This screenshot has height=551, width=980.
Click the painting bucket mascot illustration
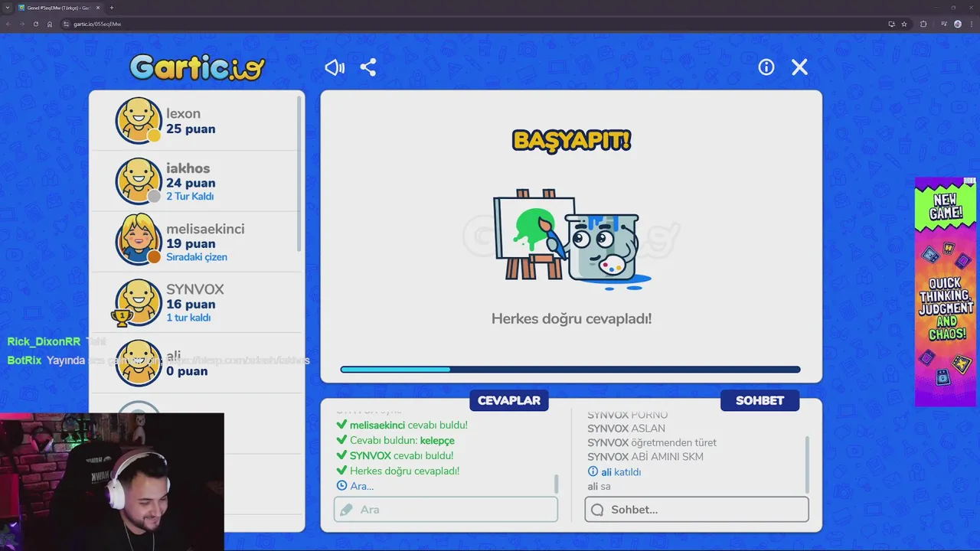pos(571,239)
